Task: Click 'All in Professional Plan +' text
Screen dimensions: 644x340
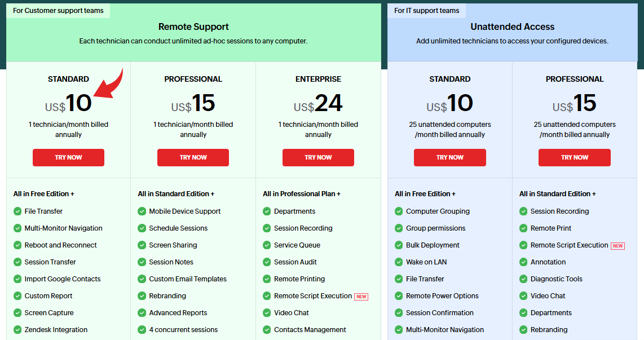Action: point(302,194)
